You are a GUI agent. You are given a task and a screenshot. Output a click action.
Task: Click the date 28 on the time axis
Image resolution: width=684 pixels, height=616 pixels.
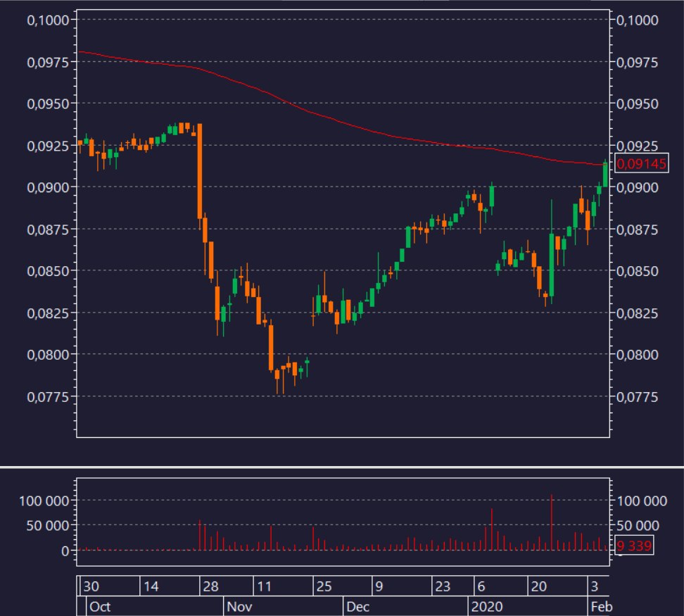point(210,586)
